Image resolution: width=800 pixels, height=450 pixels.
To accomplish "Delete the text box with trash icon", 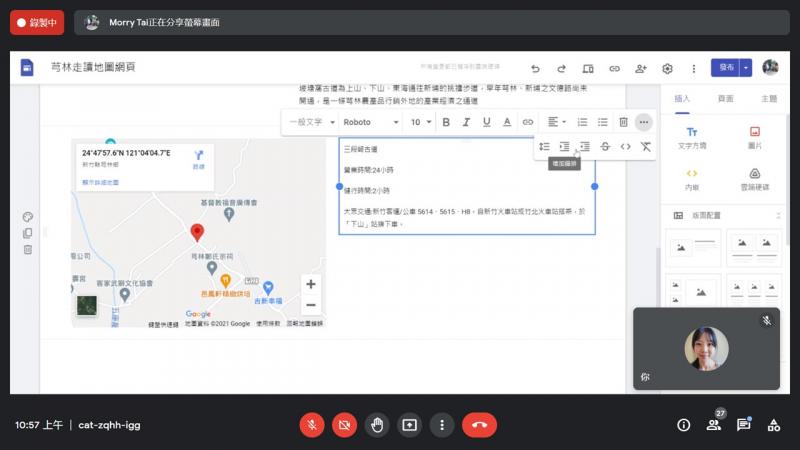I will (x=623, y=122).
